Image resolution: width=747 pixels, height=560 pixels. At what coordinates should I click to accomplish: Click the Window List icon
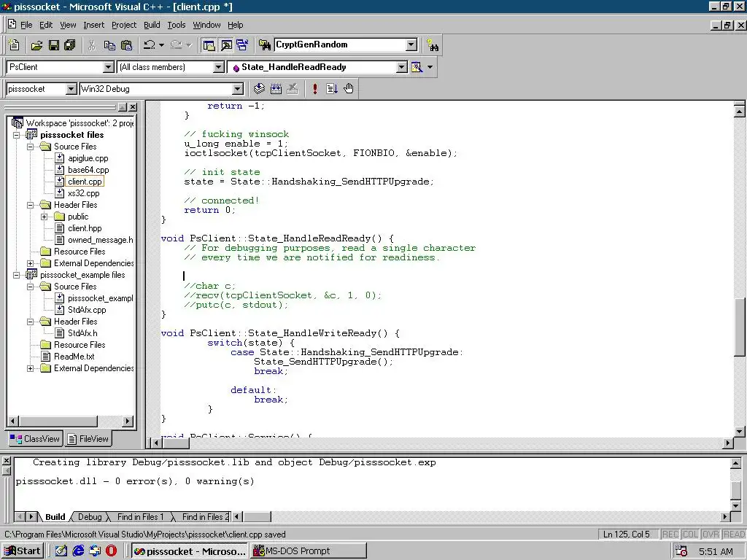pos(242,45)
